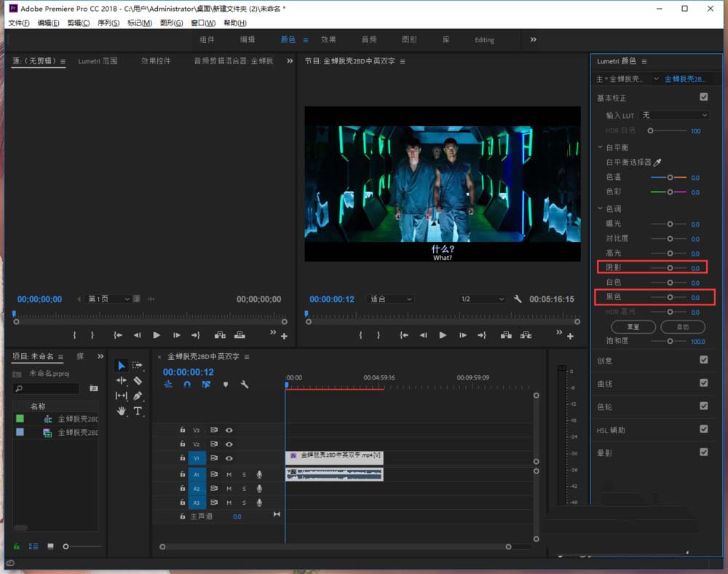
Task: Choose the Pen tool
Action: coord(138,396)
